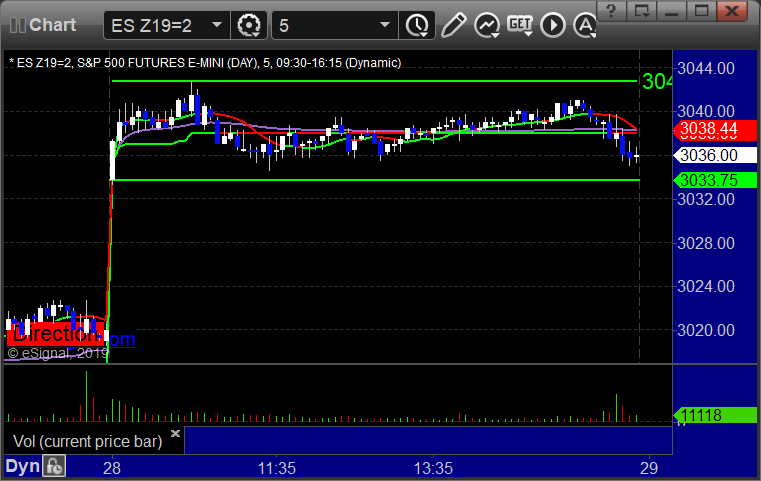Click the Chart window title handle
The image size is (761, 481).
point(43,25)
